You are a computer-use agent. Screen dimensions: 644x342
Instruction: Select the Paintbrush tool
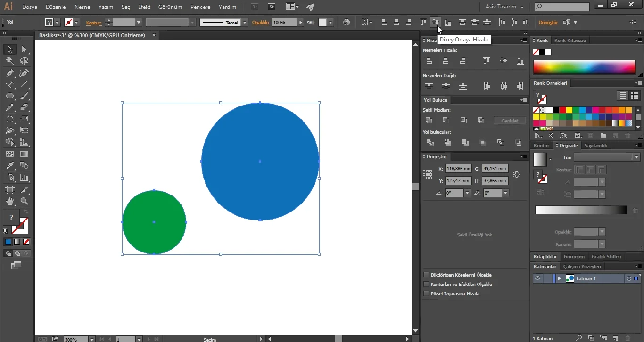click(x=24, y=96)
